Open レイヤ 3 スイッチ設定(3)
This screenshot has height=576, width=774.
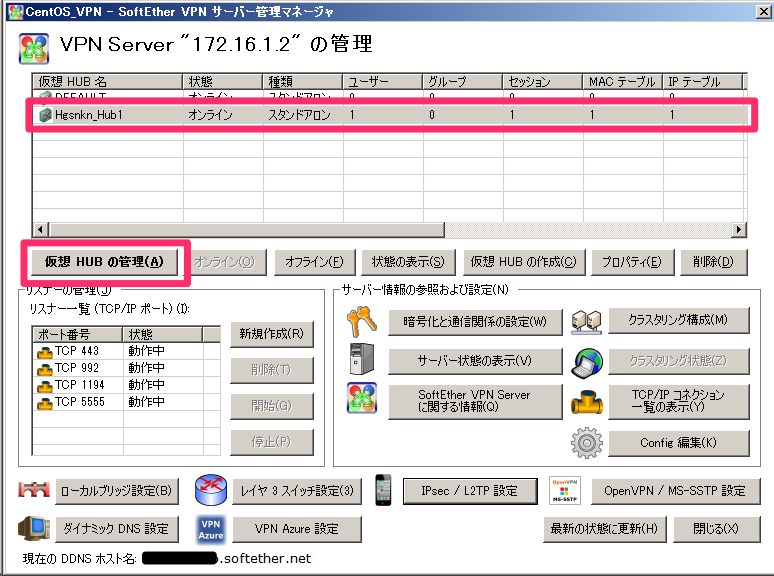click(x=297, y=491)
